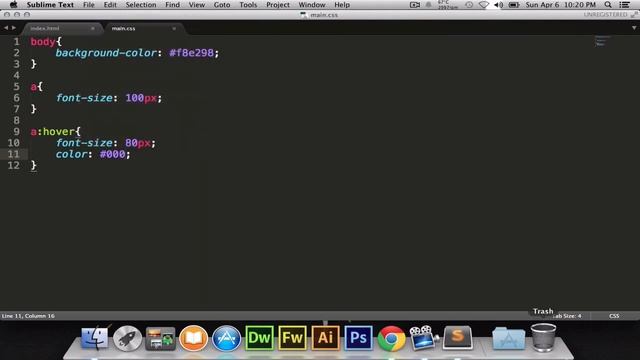This screenshot has width=640, height=360.
Task: Click line number 11 in gutter
Action: point(13,154)
